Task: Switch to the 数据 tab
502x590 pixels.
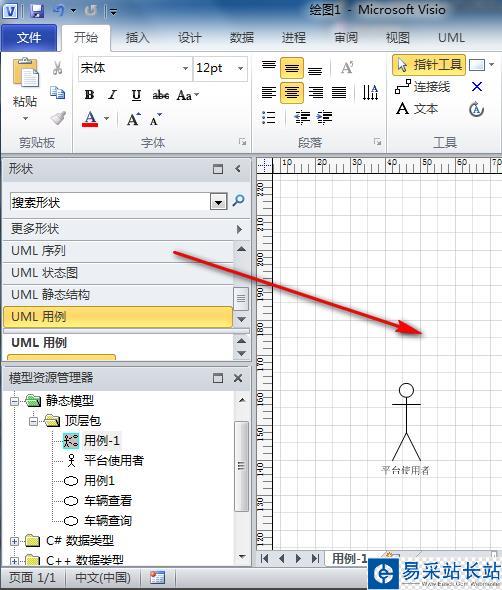Action: 242,38
